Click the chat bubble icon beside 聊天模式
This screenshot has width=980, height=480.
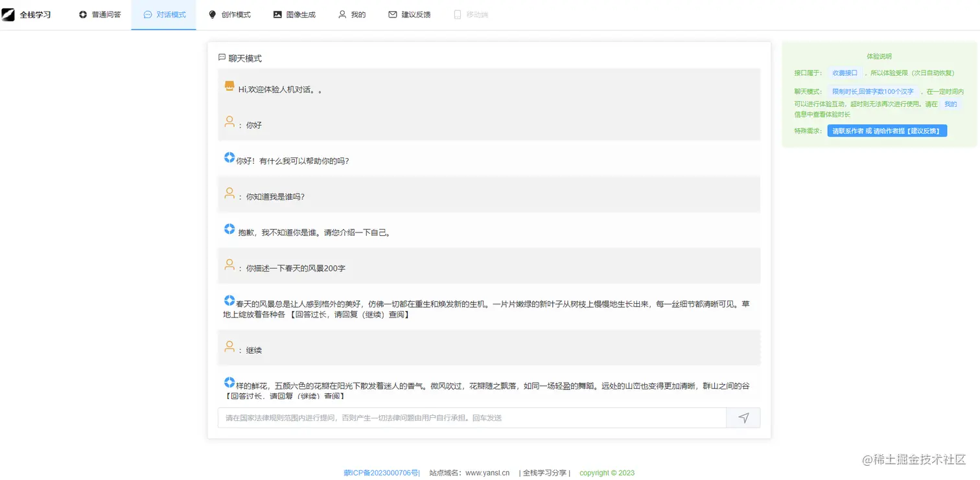coord(222,58)
